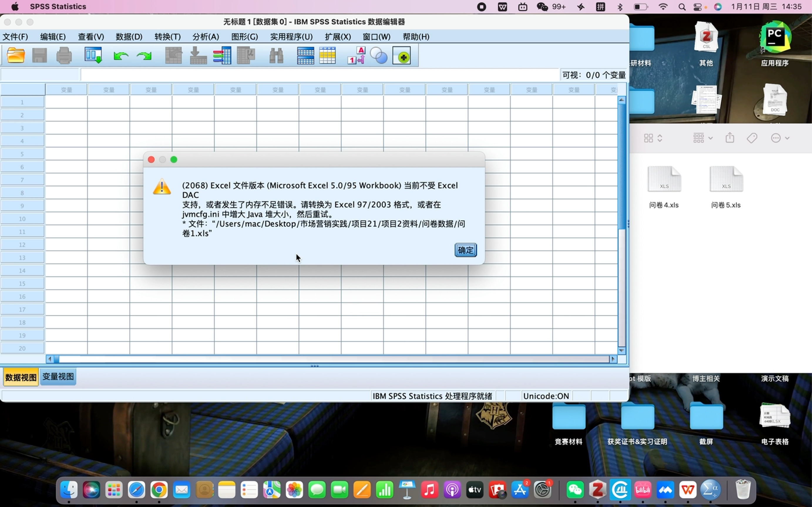Click the use variable sets circles icon

pyautogui.click(x=379, y=56)
